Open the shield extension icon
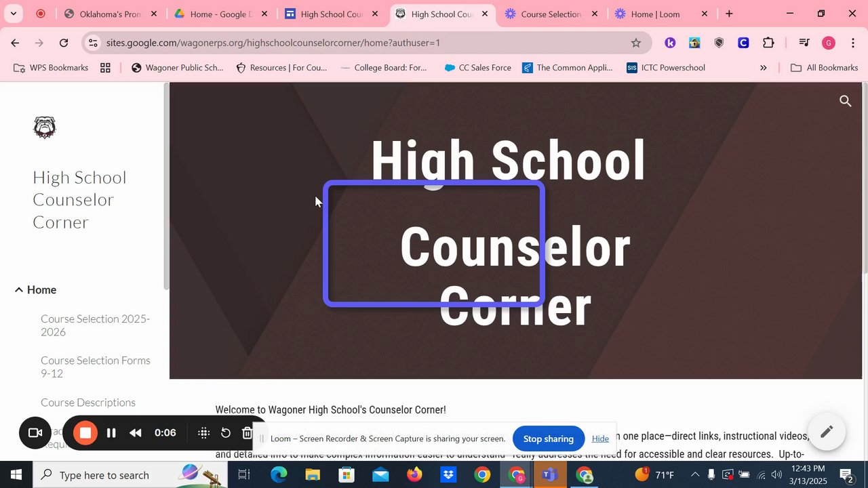The image size is (868, 488). click(719, 43)
